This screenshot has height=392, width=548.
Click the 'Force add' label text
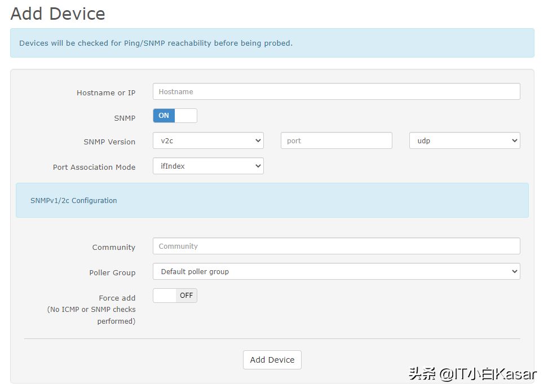point(117,298)
